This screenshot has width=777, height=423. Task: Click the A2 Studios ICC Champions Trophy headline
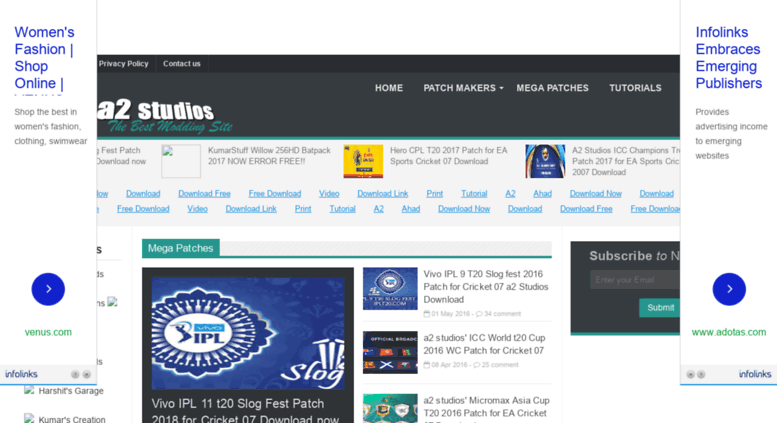(x=626, y=161)
